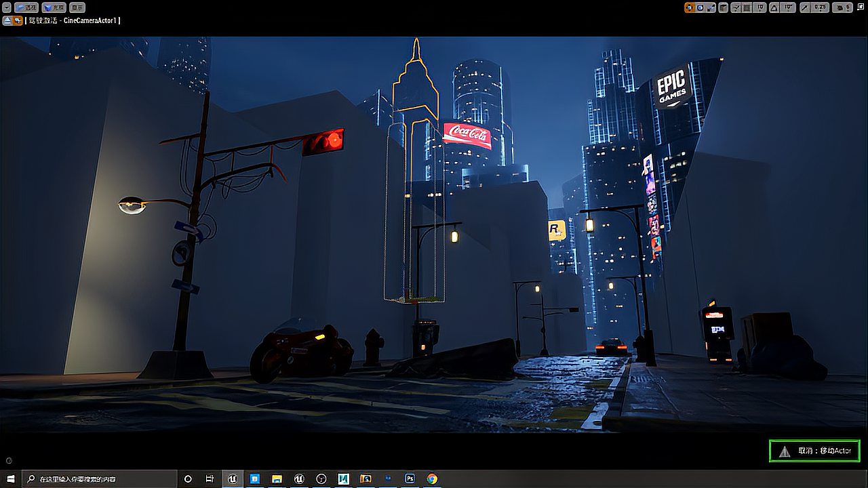Click the warning triangle in the notification

pos(785,451)
